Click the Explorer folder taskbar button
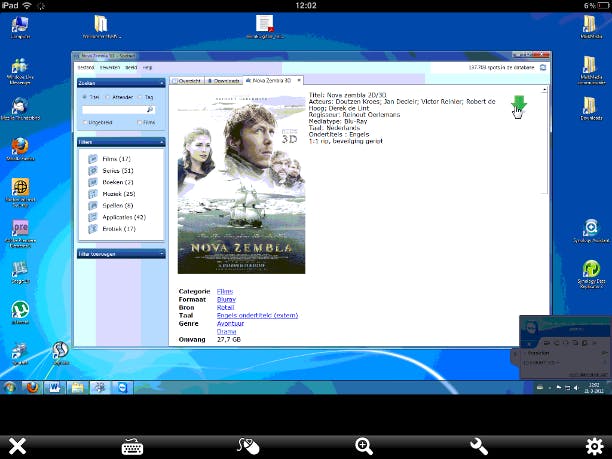This screenshot has height=459, width=612. (77, 388)
